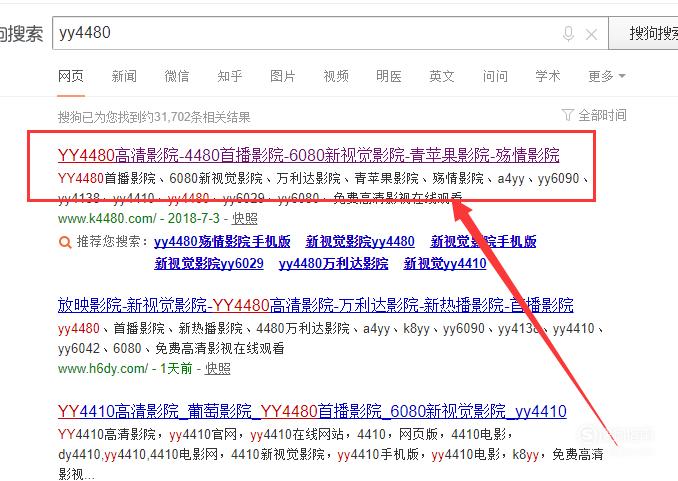Click suggestion yy4480殇情影院手机版
The width and height of the screenshot is (678, 481).
pos(222,241)
